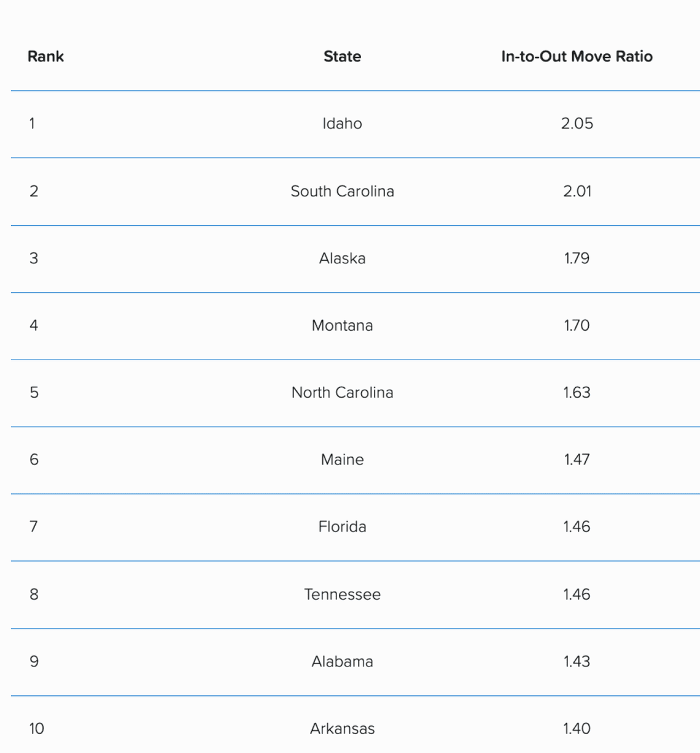Click the Rank column header
The image size is (700, 753).
click(45, 56)
